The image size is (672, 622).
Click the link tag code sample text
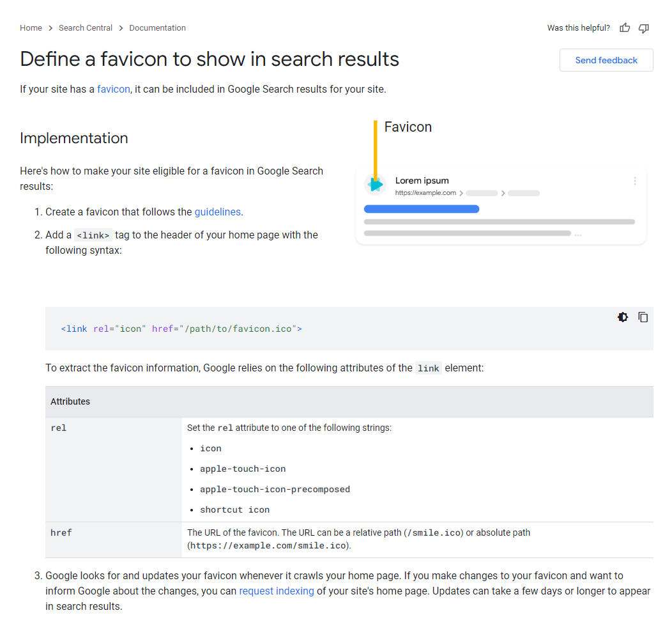tap(181, 329)
